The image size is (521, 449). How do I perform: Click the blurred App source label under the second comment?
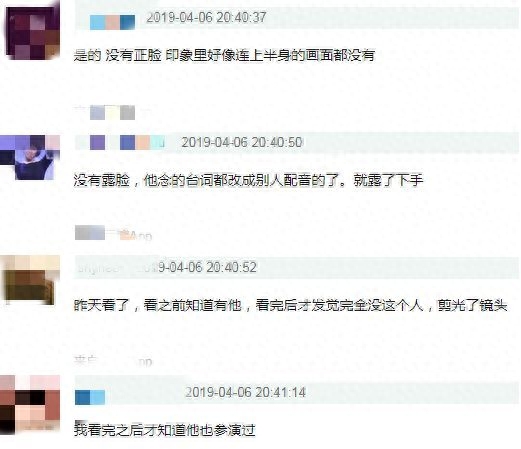(113, 233)
